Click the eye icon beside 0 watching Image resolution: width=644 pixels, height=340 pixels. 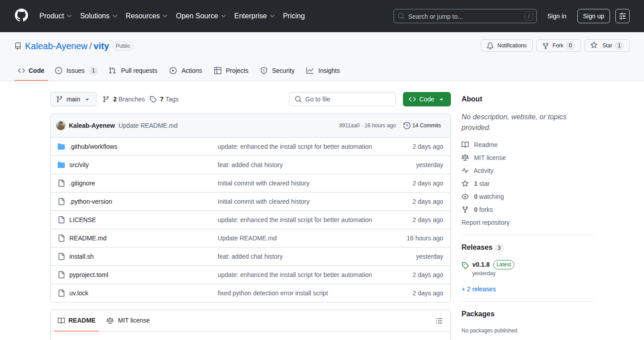point(465,197)
